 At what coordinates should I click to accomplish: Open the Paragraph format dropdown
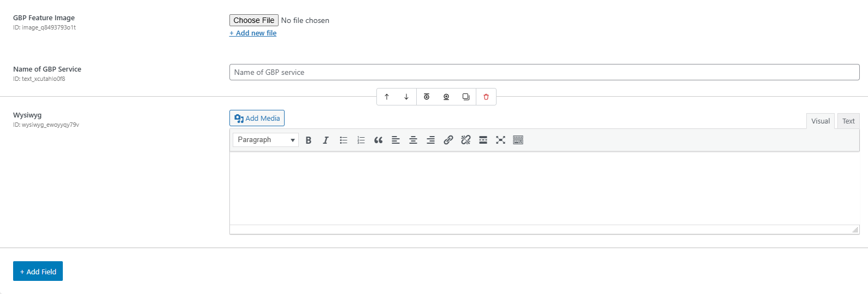265,140
